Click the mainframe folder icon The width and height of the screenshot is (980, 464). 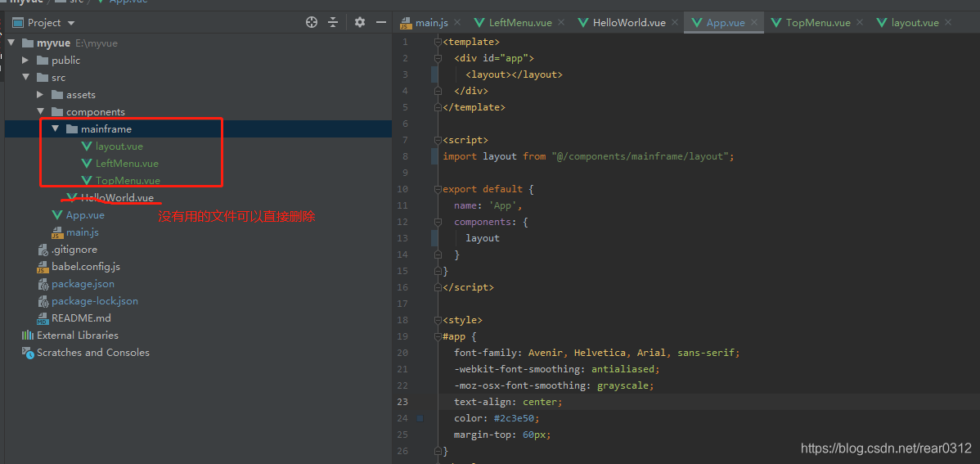coord(72,129)
